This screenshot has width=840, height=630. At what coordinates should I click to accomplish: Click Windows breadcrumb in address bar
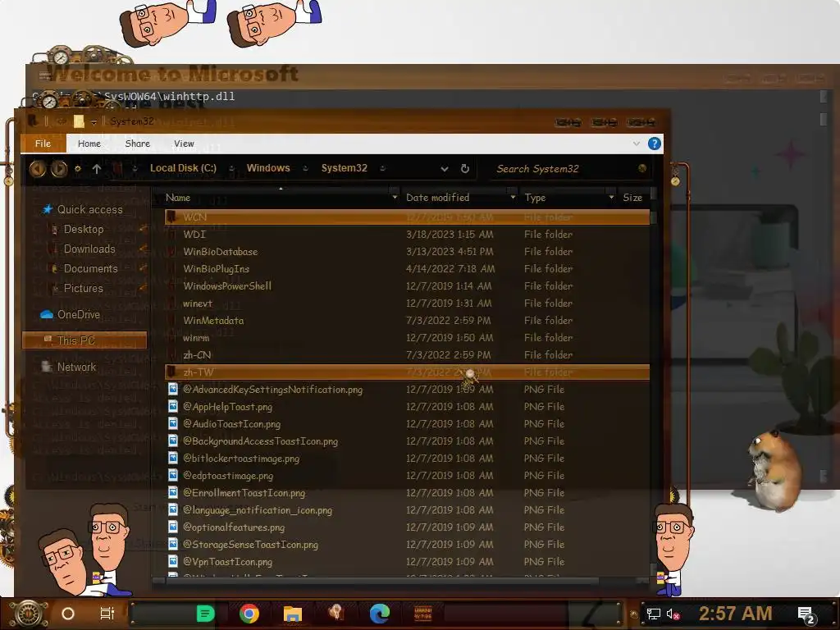click(268, 168)
